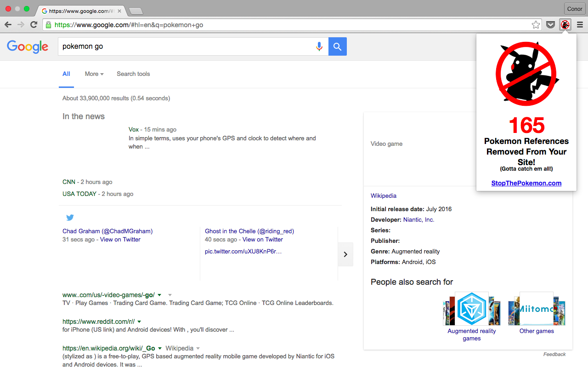Click the Conor profile button
Screen dimensions: 588x368
point(574,9)
